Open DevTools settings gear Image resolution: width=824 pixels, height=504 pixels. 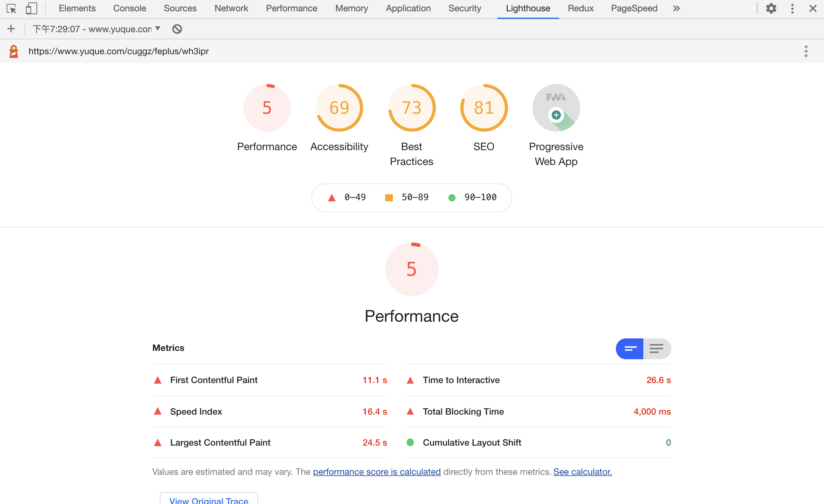pos(771,8)
